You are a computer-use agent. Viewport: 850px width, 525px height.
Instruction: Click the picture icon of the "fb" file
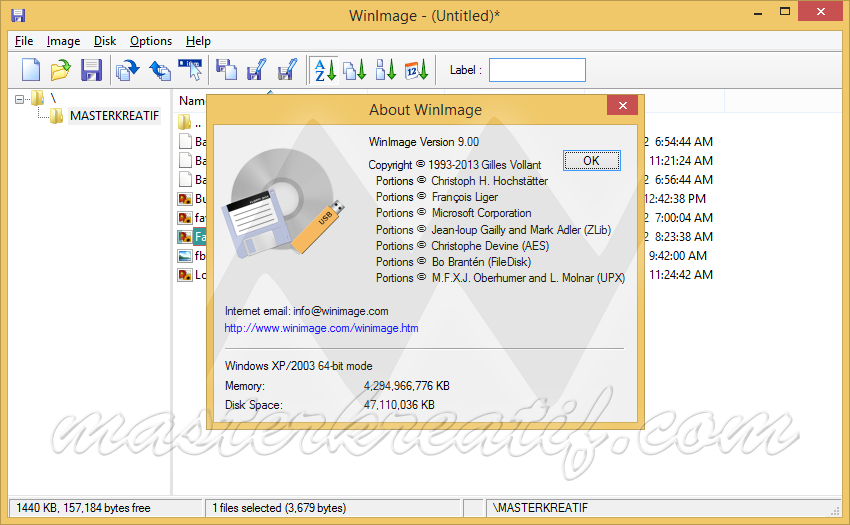pyautogui.click(x=185, y=255)
